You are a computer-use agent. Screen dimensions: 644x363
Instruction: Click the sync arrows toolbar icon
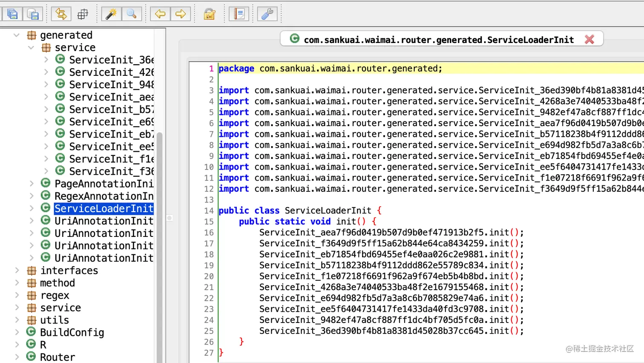[61, 13]
